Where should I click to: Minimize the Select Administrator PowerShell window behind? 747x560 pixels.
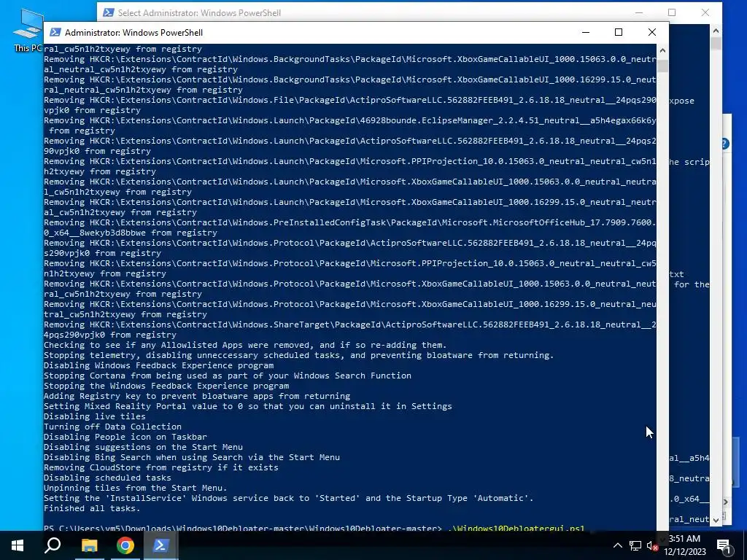click(x=639, y=13)
